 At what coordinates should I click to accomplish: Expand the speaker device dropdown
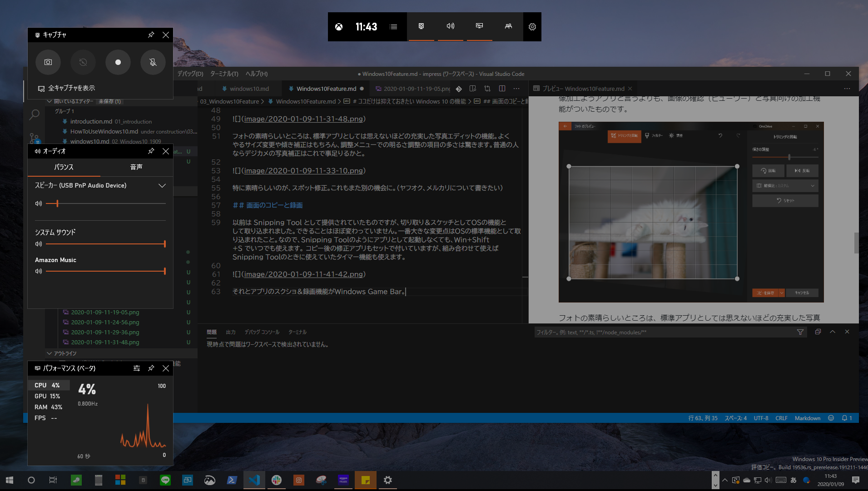[162, 185]
